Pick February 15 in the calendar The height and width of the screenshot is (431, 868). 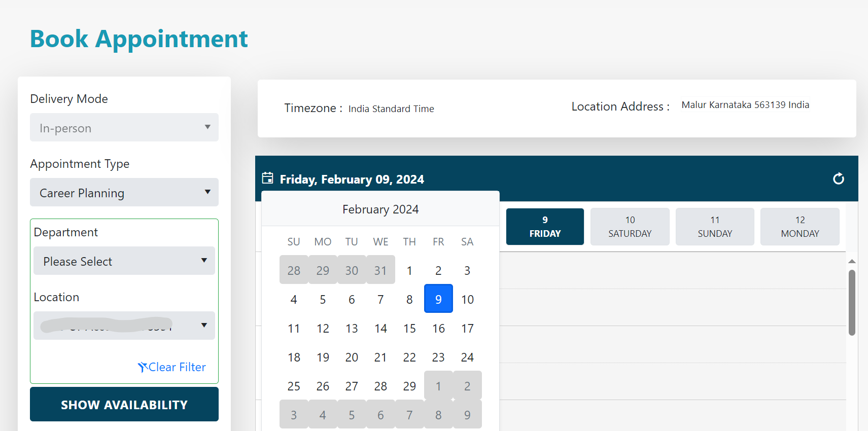[x=409, y=329]
